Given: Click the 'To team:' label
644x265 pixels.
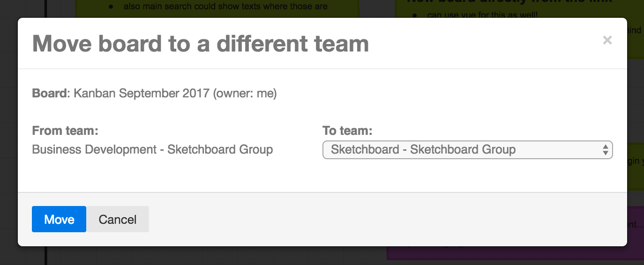Looking at the screenshot, I should (x=347, y=131).
